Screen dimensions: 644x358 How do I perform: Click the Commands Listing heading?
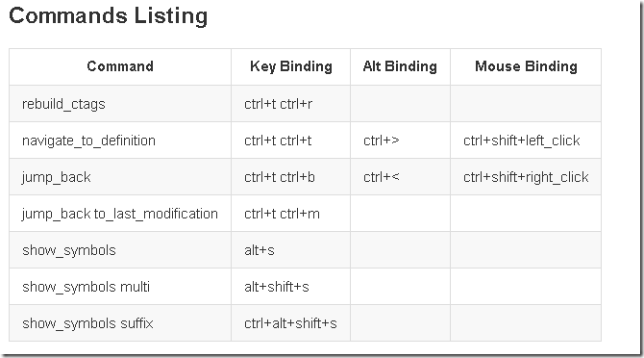108,16
